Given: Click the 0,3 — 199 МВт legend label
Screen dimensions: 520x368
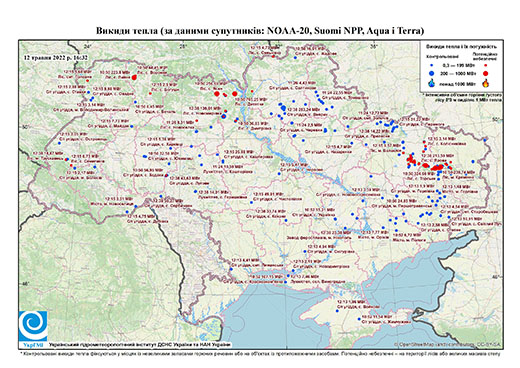Looking at the screenshot, I should click(459, 66).
